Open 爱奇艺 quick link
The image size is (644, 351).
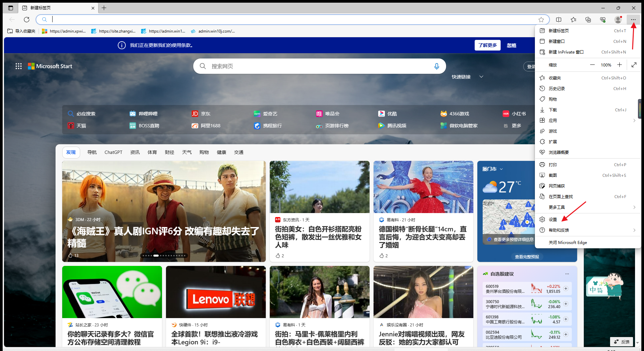265,114
